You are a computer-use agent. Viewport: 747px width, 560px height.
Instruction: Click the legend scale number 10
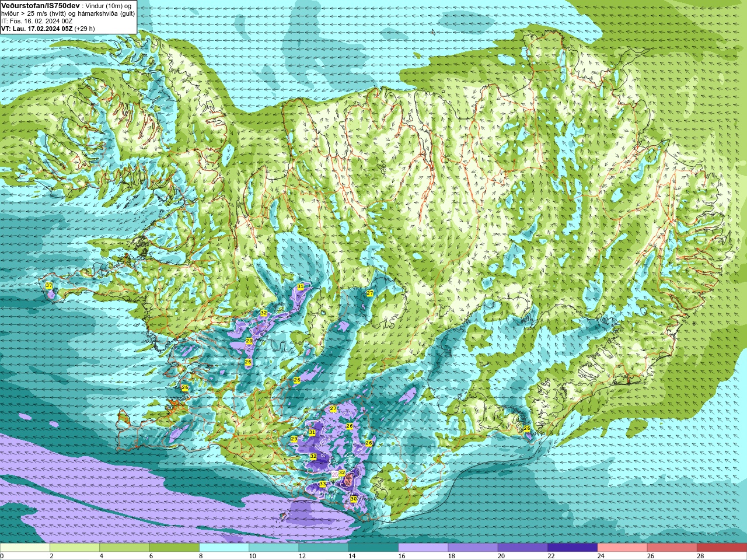tap(252, 556)
